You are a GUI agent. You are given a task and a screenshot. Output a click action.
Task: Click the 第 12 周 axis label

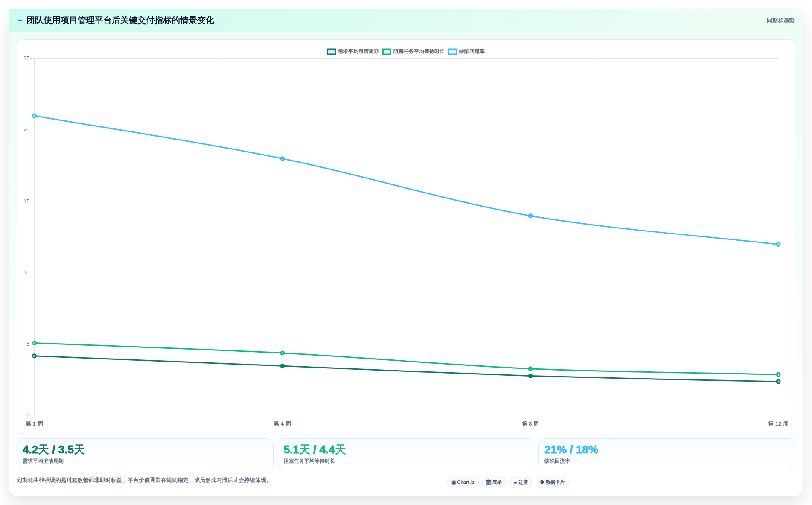[778, 424]
